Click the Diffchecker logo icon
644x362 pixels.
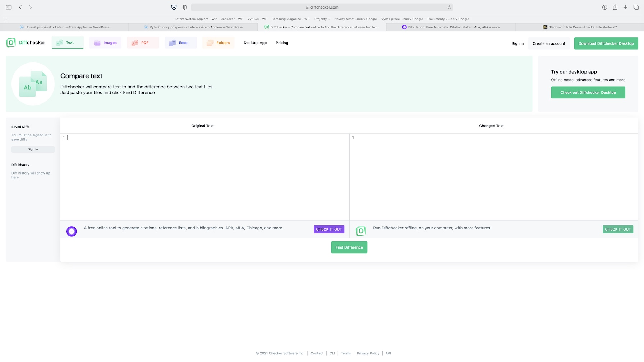[11, 43]
